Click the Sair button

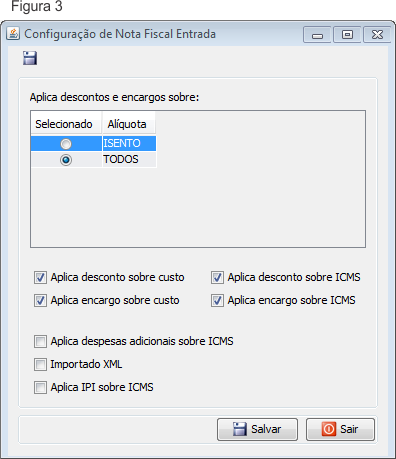click(340, 429)
